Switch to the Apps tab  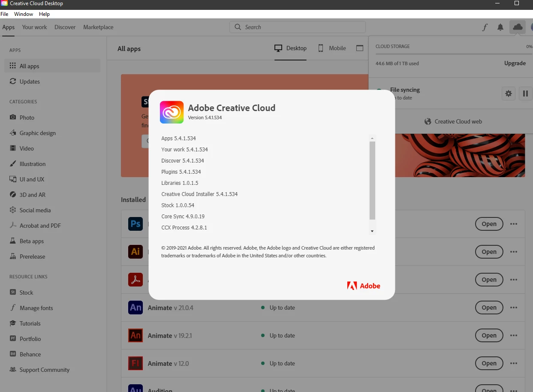(x=9, y=27)
